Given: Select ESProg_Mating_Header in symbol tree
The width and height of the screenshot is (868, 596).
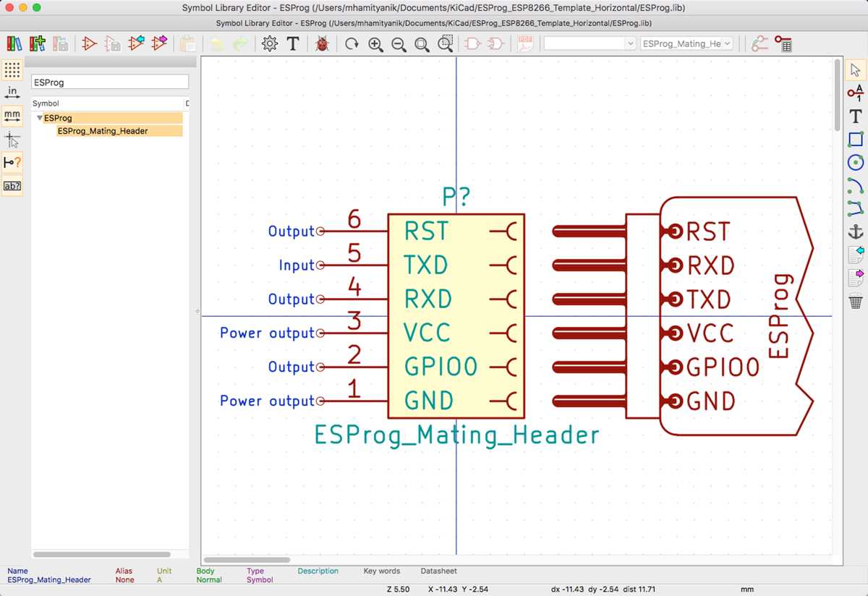Looking at the screenshot, I should pyautogui.click(x=103, y=131).
